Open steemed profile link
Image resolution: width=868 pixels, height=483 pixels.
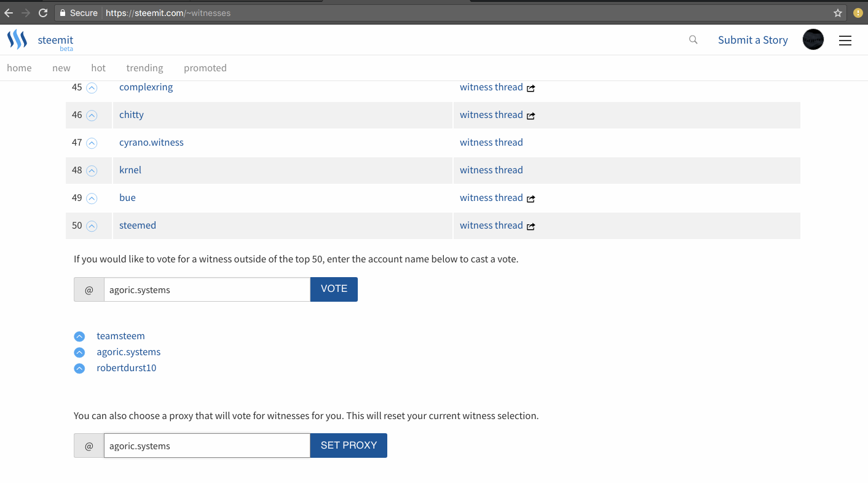(138, 225)
